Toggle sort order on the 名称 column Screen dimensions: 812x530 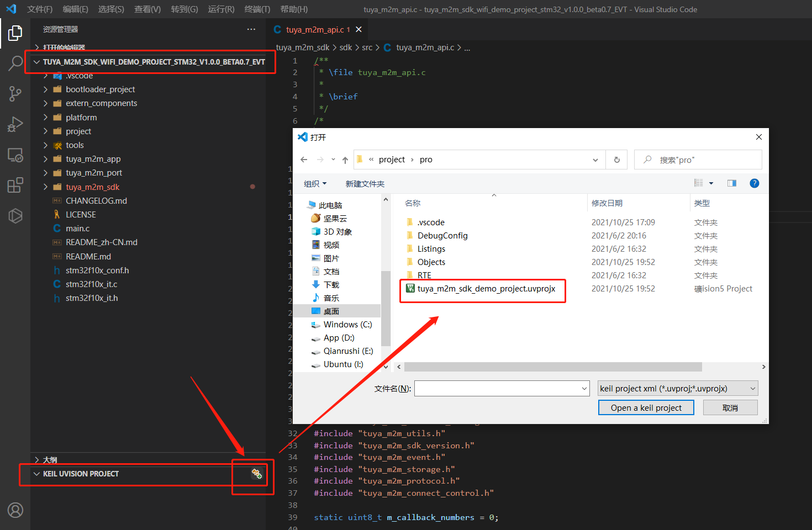(x=413, y=203)
